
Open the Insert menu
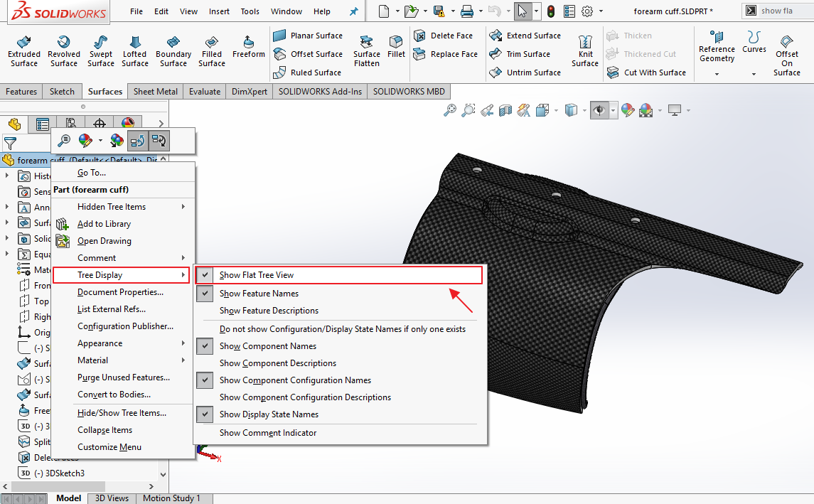219,11
